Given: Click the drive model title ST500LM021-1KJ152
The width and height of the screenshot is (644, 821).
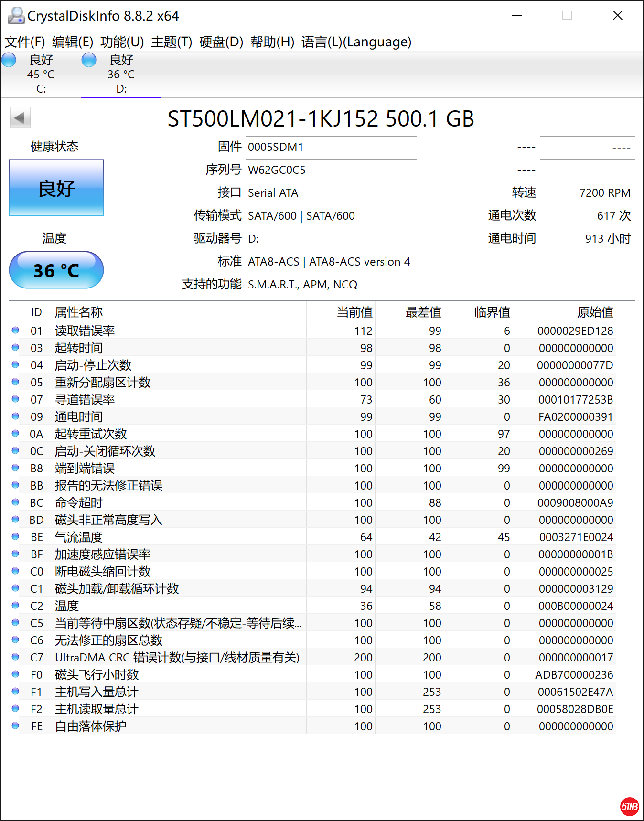Looking at the screenshot, I should tap(273, 119).
